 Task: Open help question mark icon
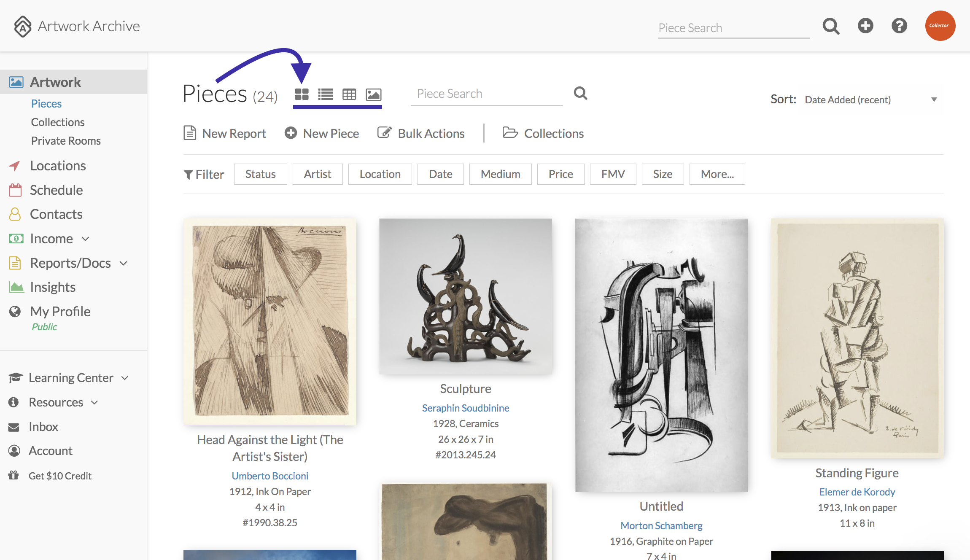pos(899,26)
